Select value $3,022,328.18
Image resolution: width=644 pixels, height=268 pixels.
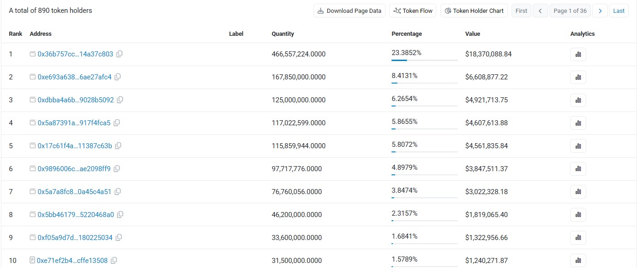(x=486, y=192)
